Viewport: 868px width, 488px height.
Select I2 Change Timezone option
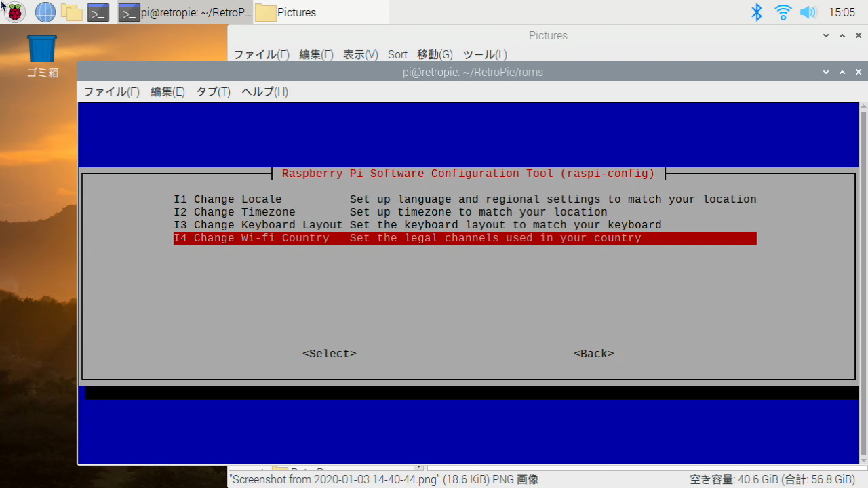[465, 212]
